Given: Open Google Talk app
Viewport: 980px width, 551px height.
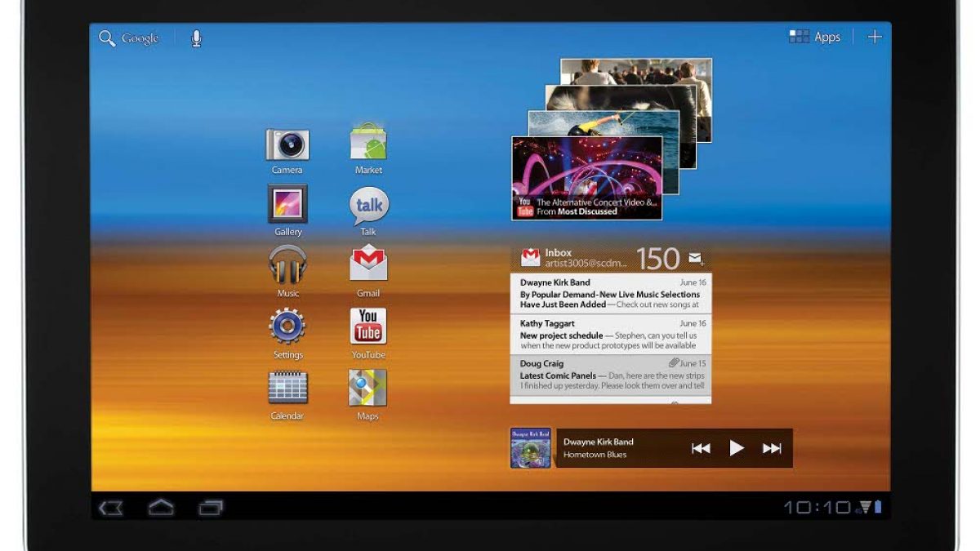Looking at the screenshot, I should [x=368, y=206].
